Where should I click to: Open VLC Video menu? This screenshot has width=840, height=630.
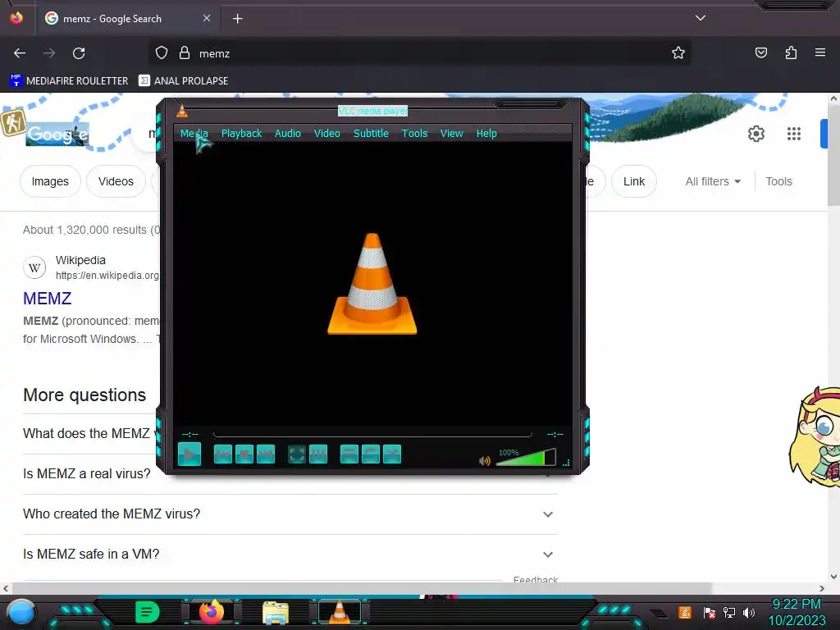326,134
